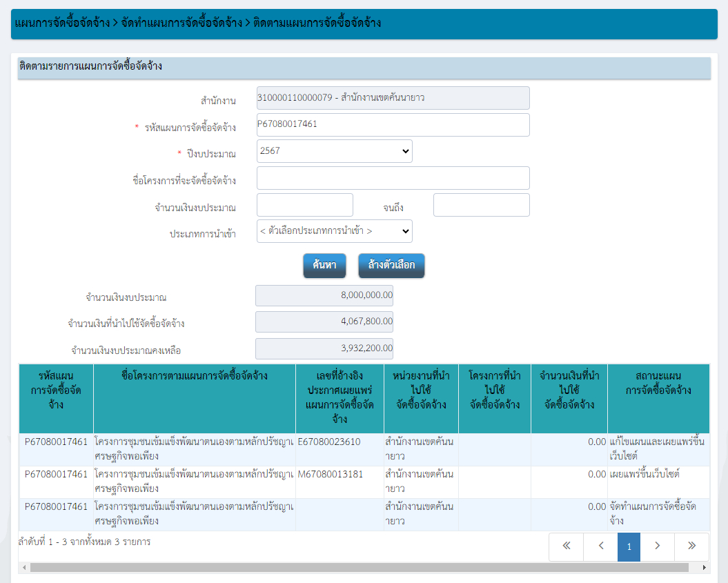Click the ค้นหา search button
728x583 pixels.
[324, 266]
